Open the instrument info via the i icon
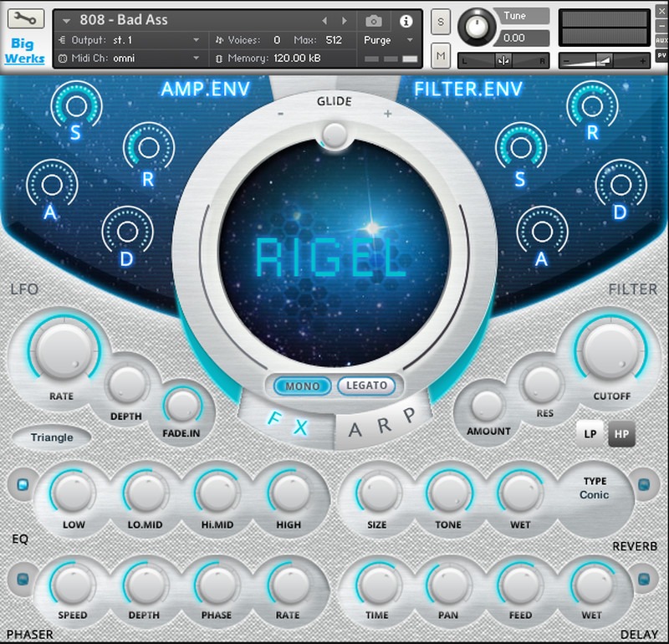 pos(406,19)
